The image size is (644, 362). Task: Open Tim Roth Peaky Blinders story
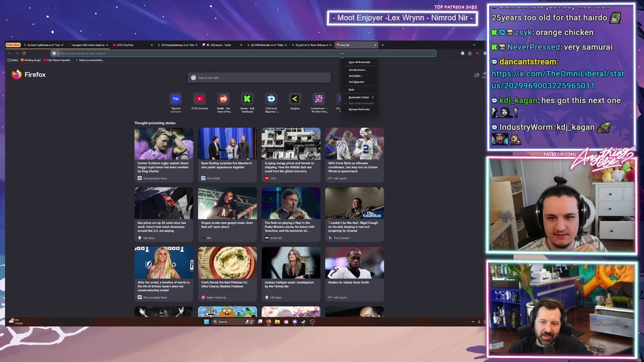[291, 215]
